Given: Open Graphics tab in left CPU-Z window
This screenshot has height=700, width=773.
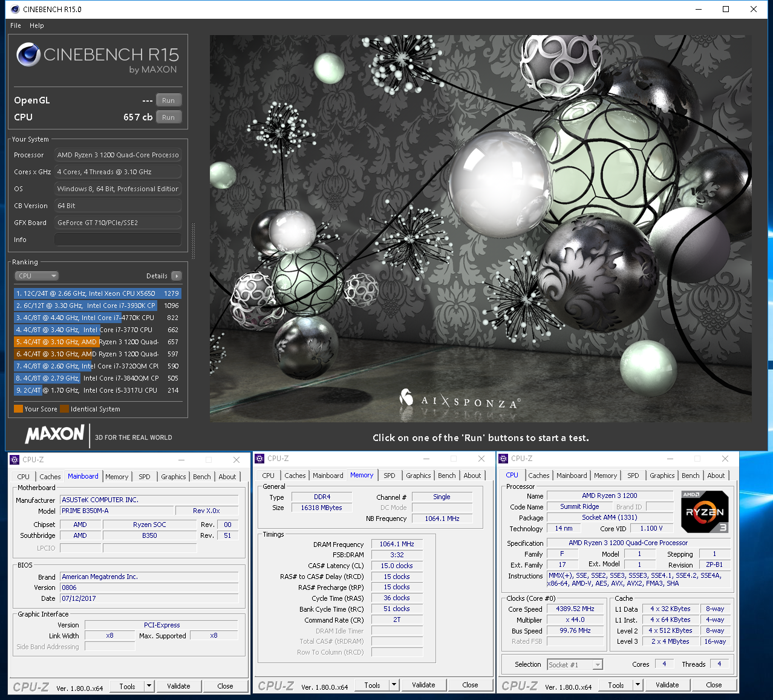Looking at the screenshot, I should tap(173, 477).
